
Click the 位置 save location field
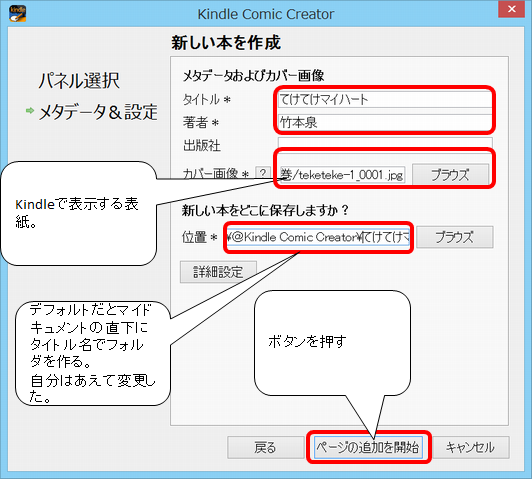click(318, 237)
